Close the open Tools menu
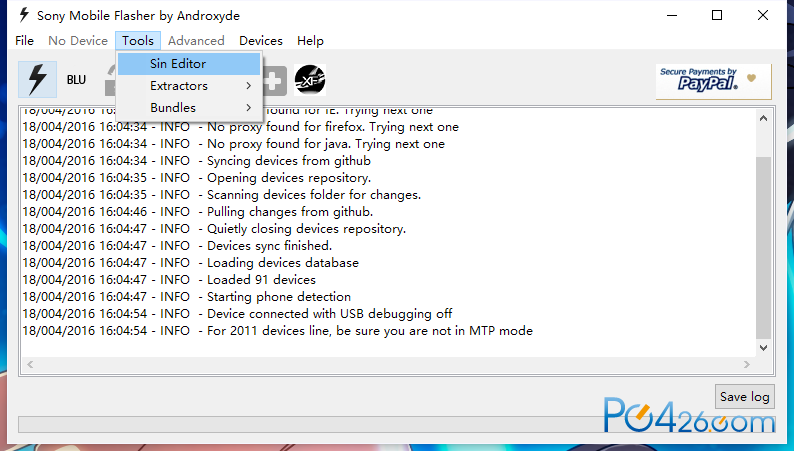 tap(138, 40)
